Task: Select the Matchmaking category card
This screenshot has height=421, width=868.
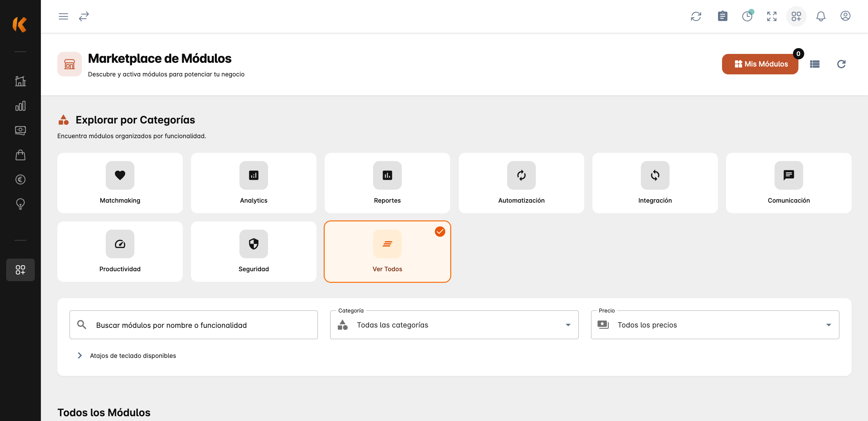Action: coord(120,183)
